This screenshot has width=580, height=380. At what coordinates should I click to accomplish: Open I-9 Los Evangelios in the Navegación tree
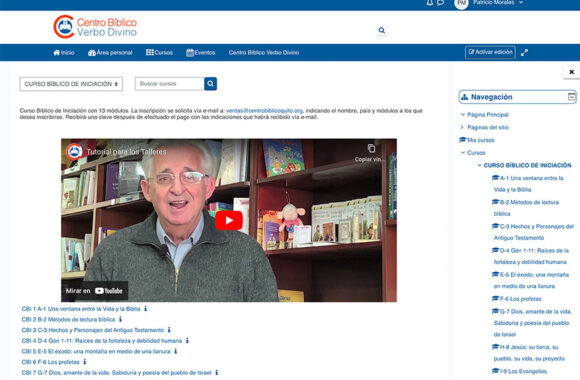(520, 371)
